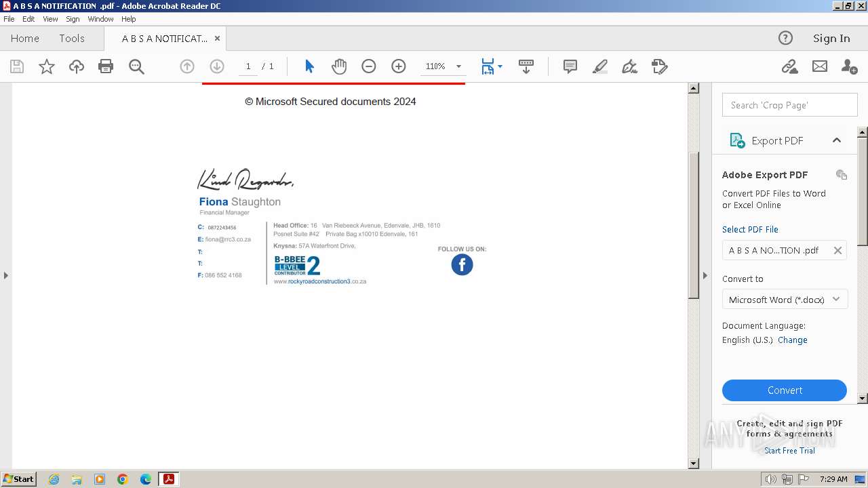This screenshot has height=488, width=868.
Task: Click the blue Convert button
Action: (785, 390)
